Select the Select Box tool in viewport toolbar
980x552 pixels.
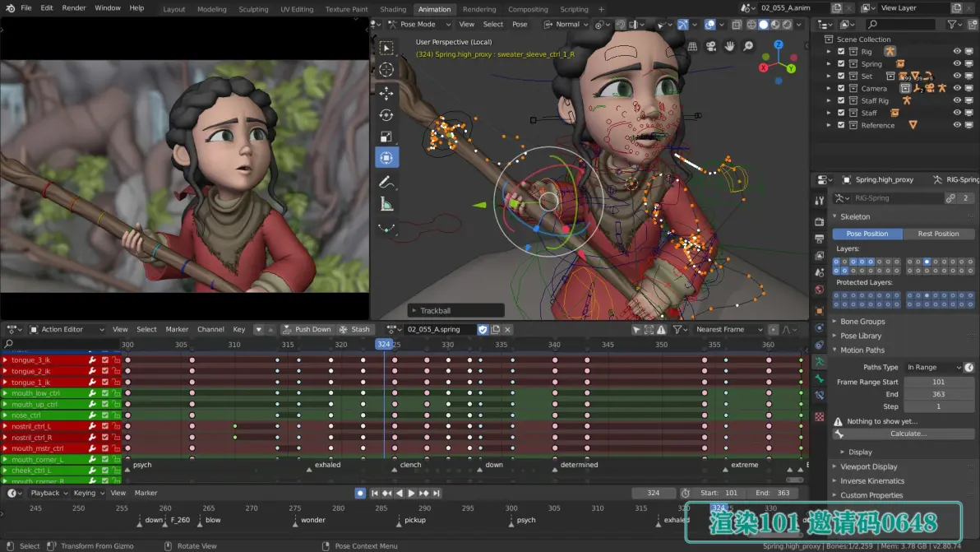(386, 49)
